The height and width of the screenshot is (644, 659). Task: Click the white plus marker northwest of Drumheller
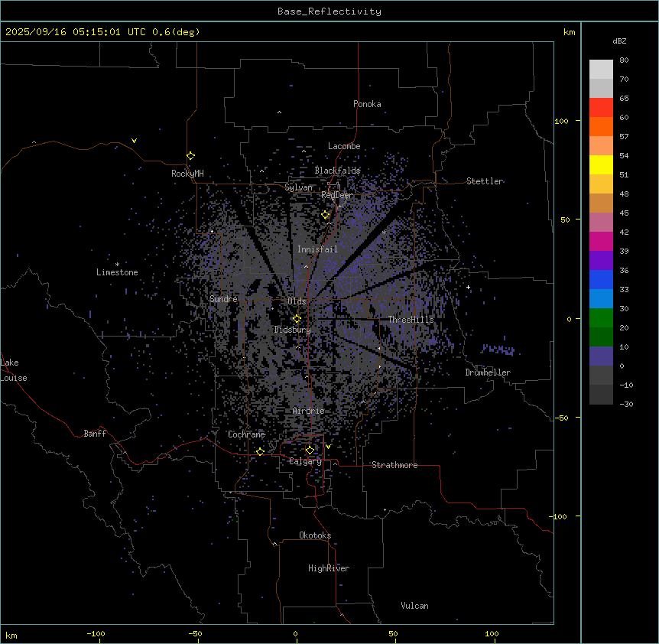click(x=468, y=287)
